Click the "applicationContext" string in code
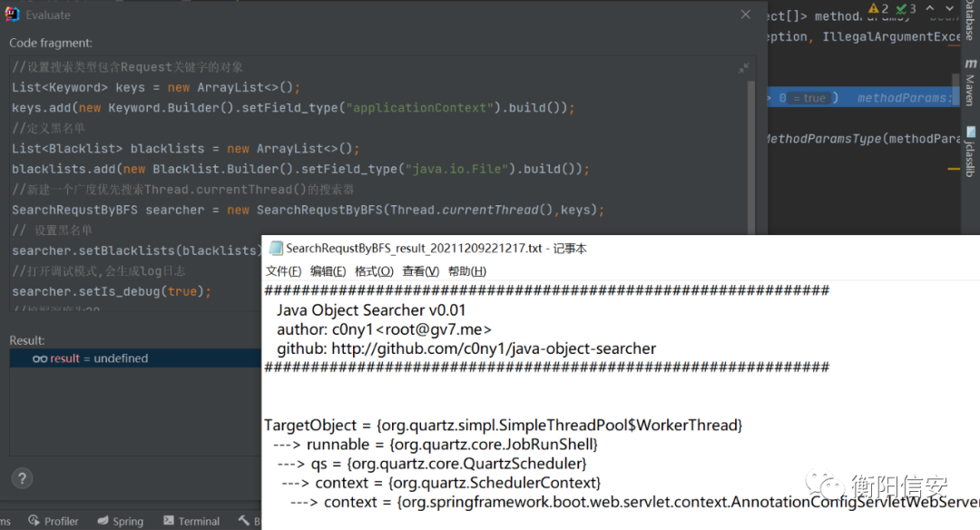The image size is (980, 530). [420, 107]
